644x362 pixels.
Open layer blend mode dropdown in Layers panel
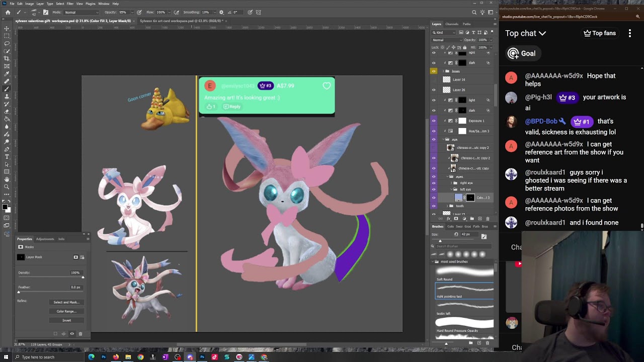click(x=447, y=40)
